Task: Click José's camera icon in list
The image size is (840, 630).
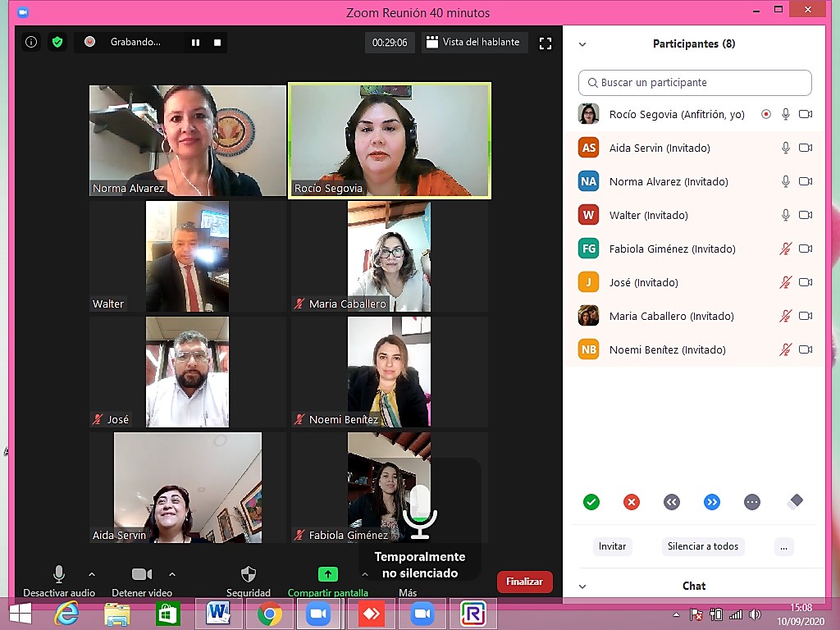Action: [x=806, y=282]
